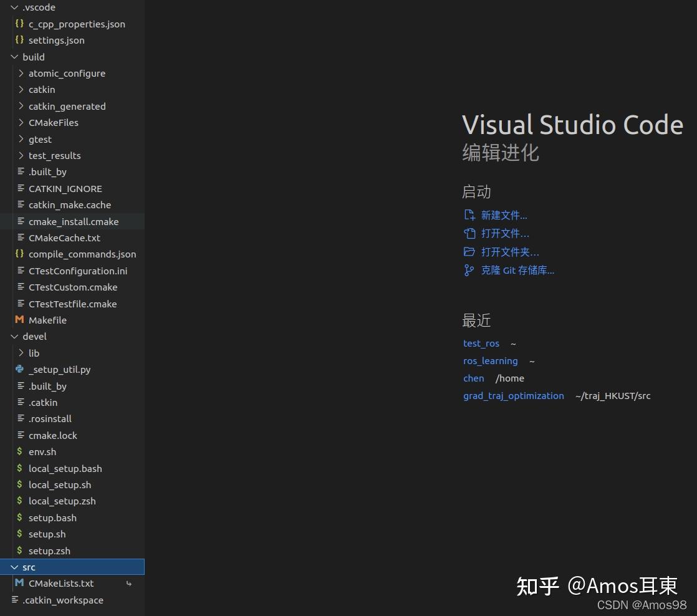Image resolution: width=697 pixels, height=616 pixels.
Task: Click 打开文件夹 to open a folder
Action: (x=510, y=251)
